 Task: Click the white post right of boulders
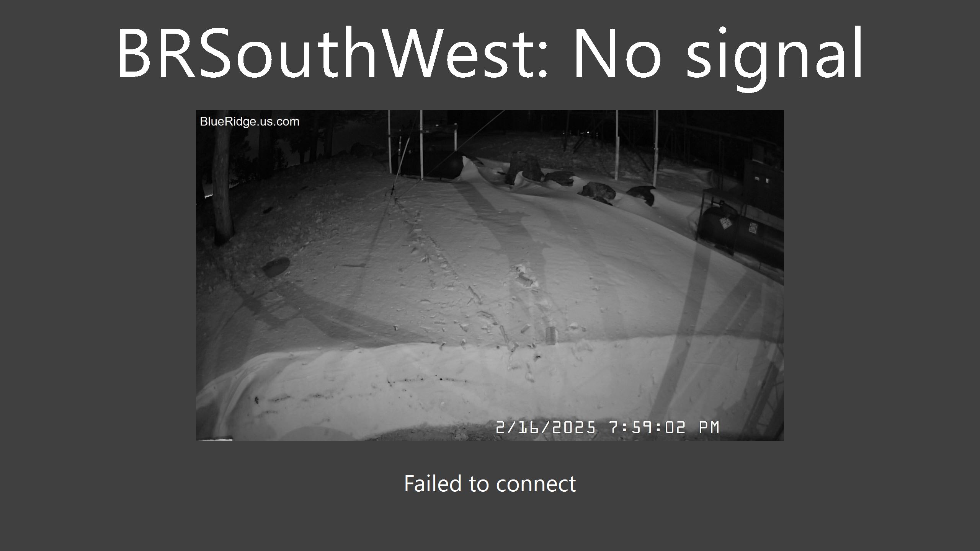656,148
